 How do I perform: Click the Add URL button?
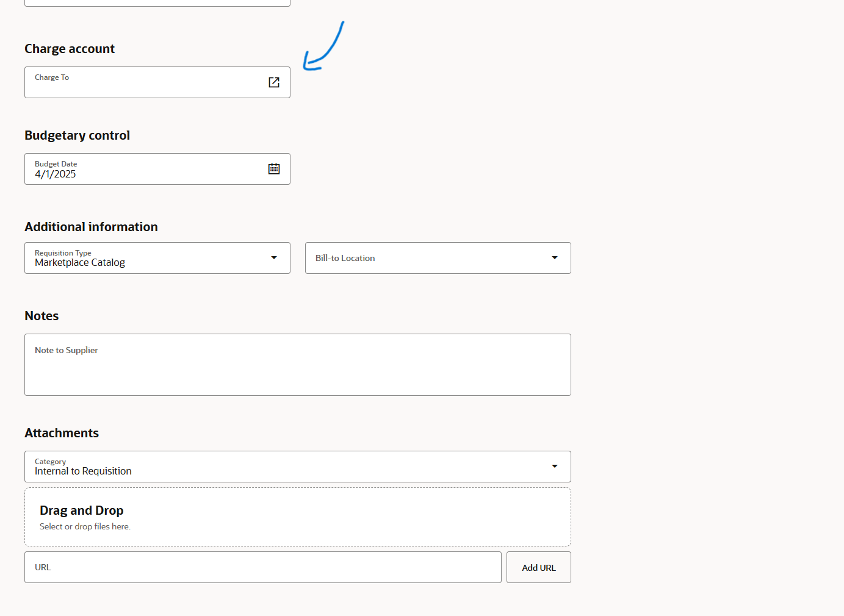point(538,567)
